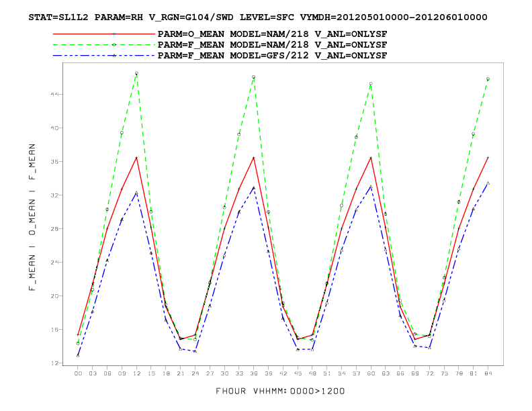
Task: Click y-axis tick label 36
Action: pos(54,161)
